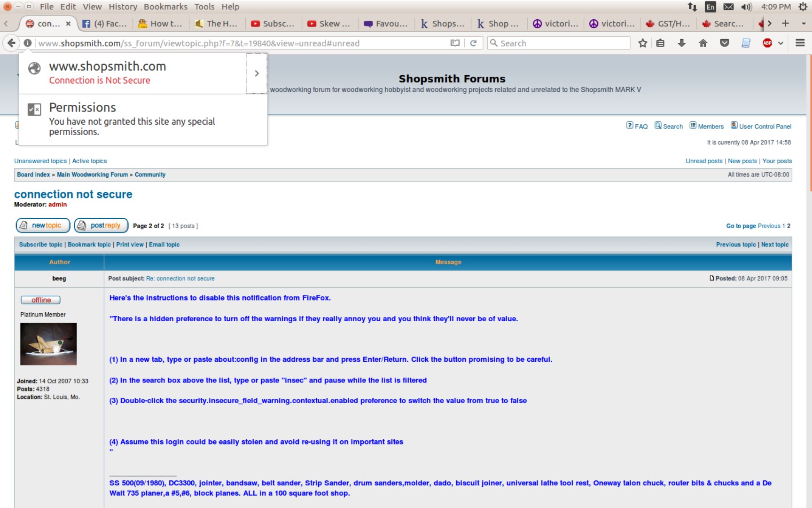Click Print view link

point(130,245)
